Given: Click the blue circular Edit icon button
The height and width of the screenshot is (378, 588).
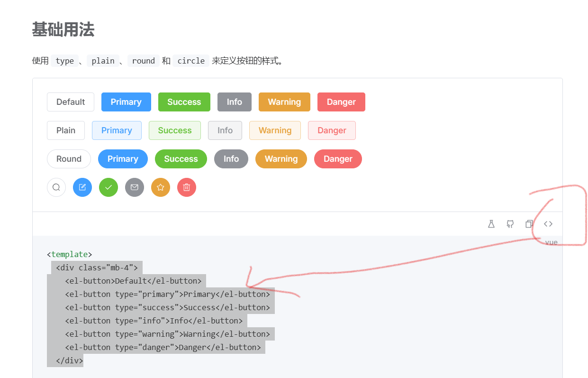Looking at the screenshot, I should click(82, 187).
